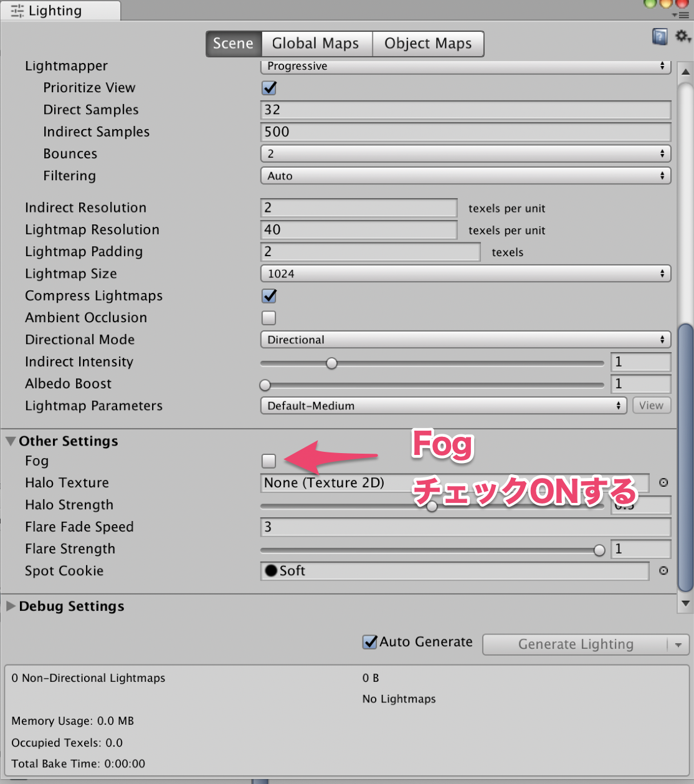Open the Directional Mode dropdown

pyautogui.click(x=465, y=339)
